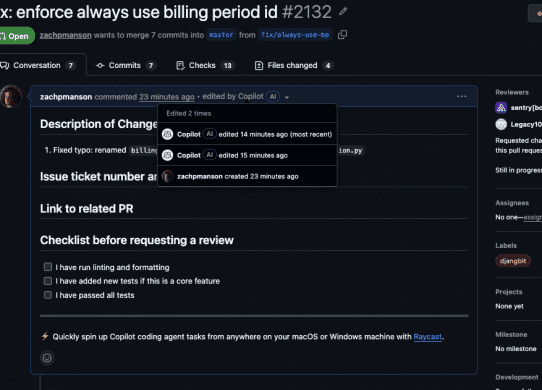
Task: View Copilot edit from 15 minutes ago
Action: click(x=247, y=155)
